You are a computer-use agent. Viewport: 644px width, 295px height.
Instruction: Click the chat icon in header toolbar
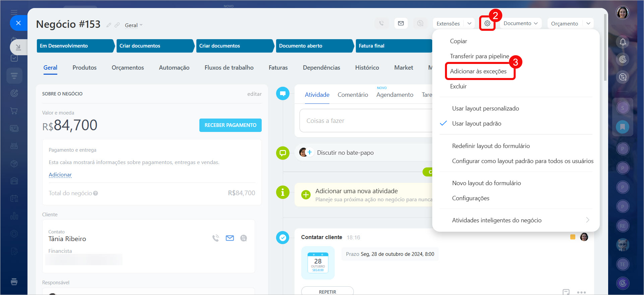420,23
